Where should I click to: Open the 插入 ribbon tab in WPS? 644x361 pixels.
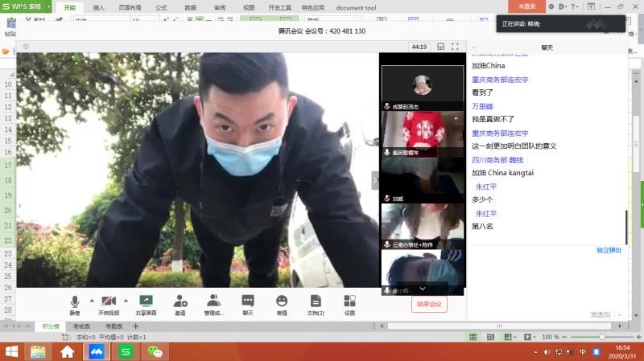[98, 7]
